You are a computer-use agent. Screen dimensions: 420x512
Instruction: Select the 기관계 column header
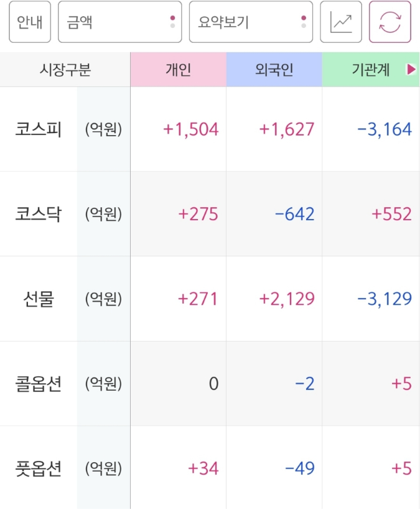[x=371, y=70]
